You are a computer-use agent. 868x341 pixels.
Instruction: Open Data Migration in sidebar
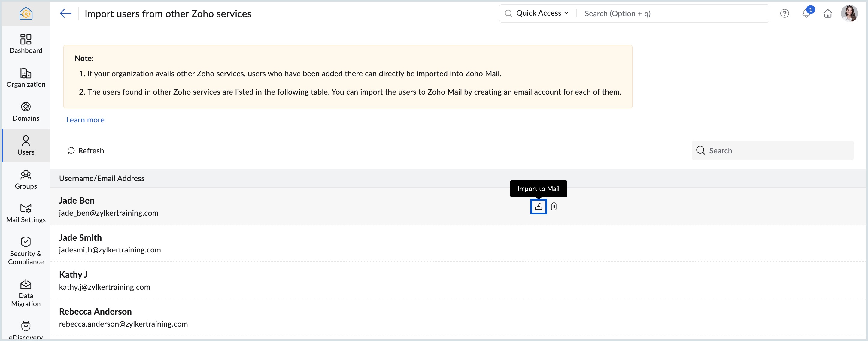(26, 293)
